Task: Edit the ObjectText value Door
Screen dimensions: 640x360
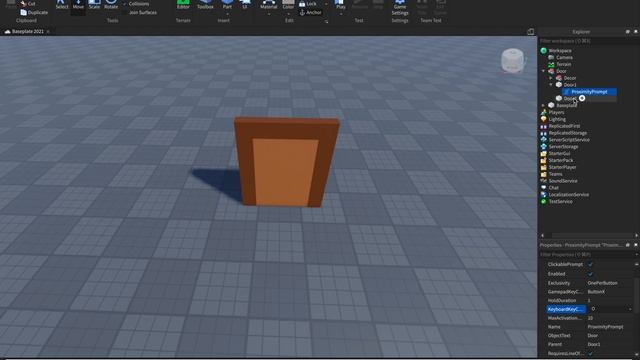Action: point(593,336)
